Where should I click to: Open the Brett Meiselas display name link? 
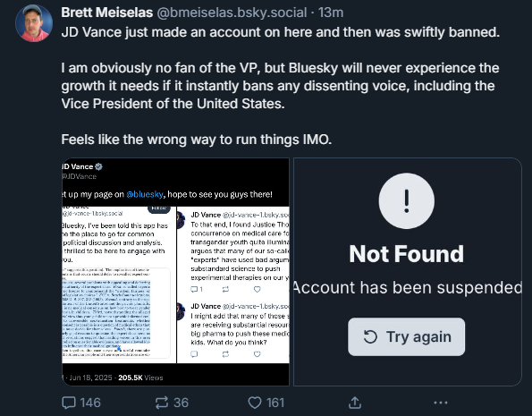click(x=107, y=13)
